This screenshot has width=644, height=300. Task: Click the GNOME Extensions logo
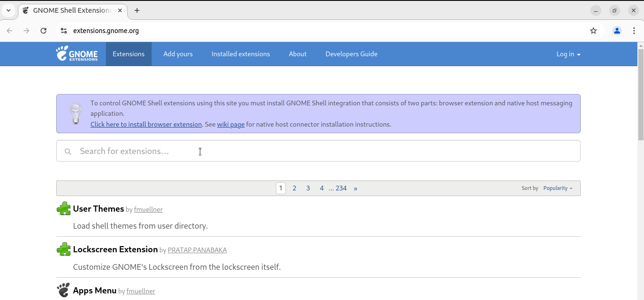click(x=77, y=54)
